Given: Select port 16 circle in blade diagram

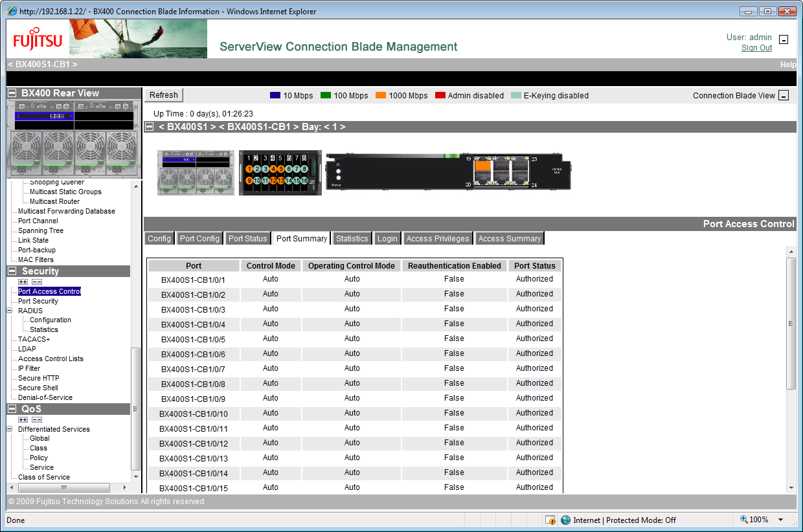Looking at the screenshot, I should [x=304, y=181].
